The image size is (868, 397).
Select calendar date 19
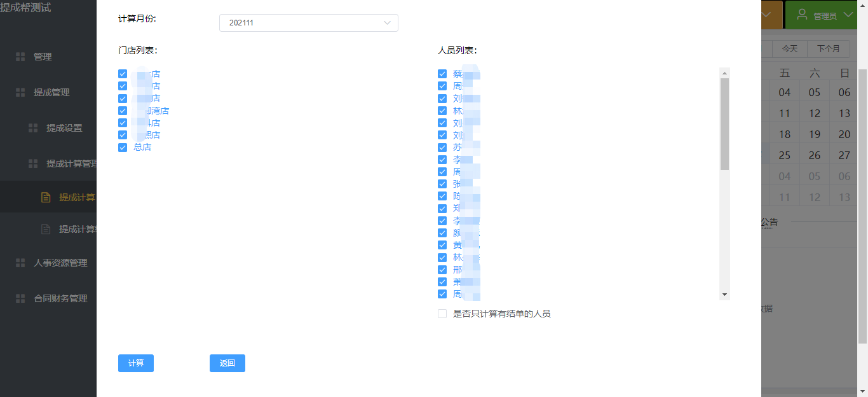click(815, 134)
